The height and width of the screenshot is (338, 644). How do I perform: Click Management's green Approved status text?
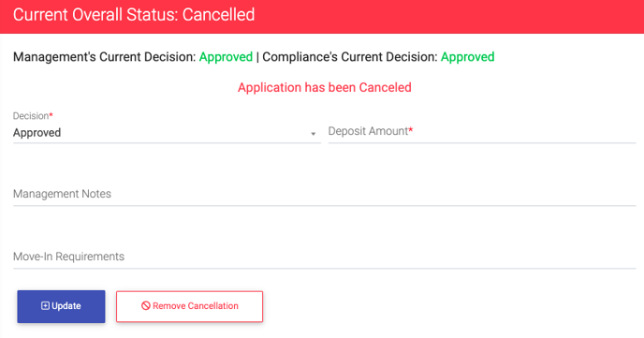tap(226, 57)
